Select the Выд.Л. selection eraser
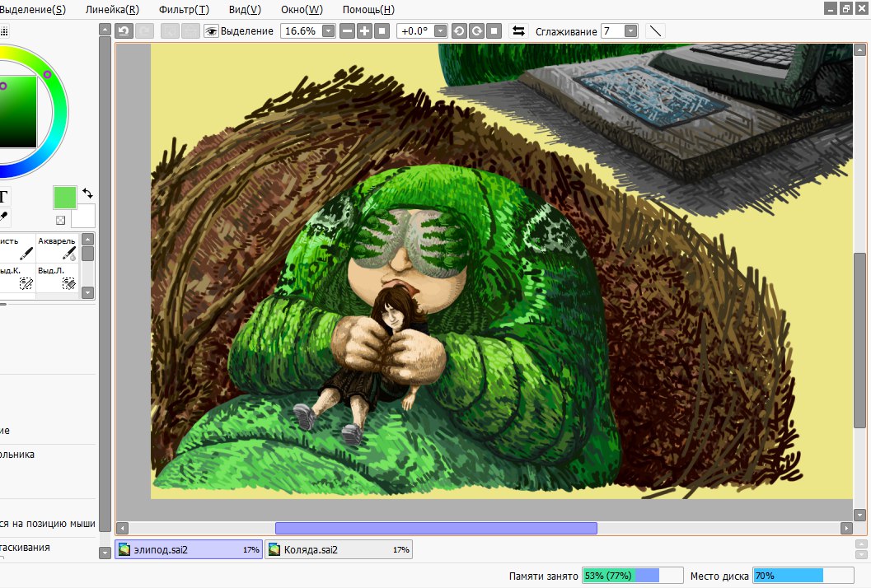Screen dimensions: 871x588 coord(58,278)
